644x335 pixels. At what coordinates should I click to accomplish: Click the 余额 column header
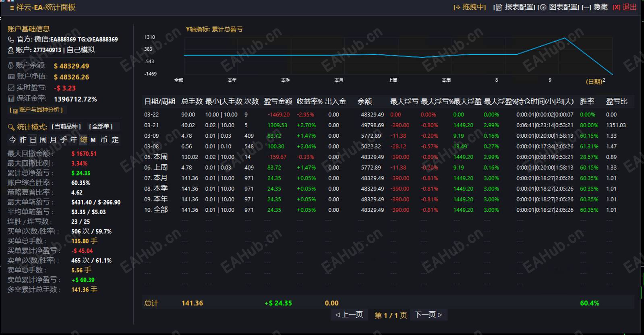coord(364,101)
